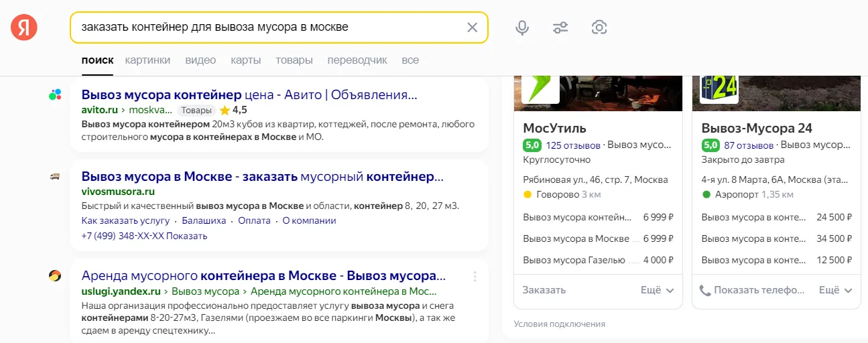Click address 4-я ул. 8 Марта, 6А
The height and width of the screenshot is (343, 868).
pos(776,180)
